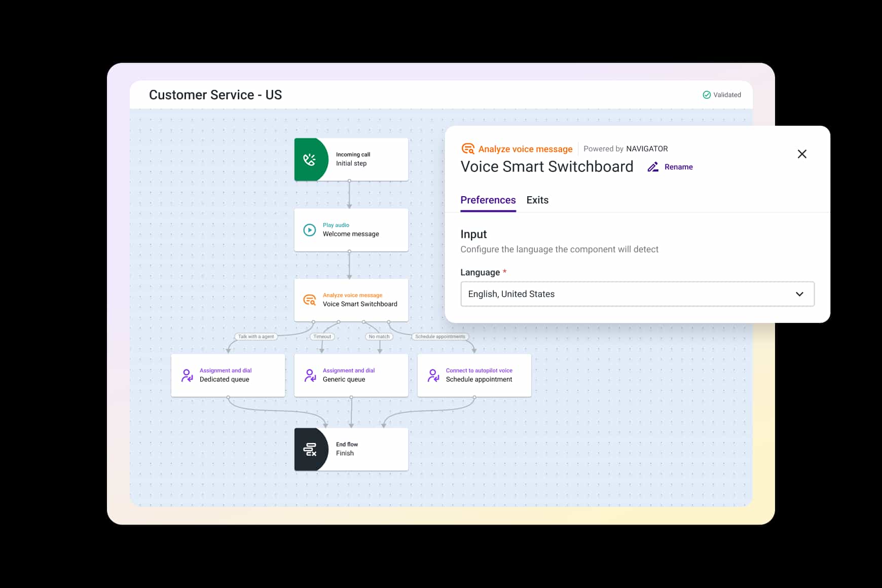Click the 'No match' exit label
The image size is (882, 588).
coord(379,337)
